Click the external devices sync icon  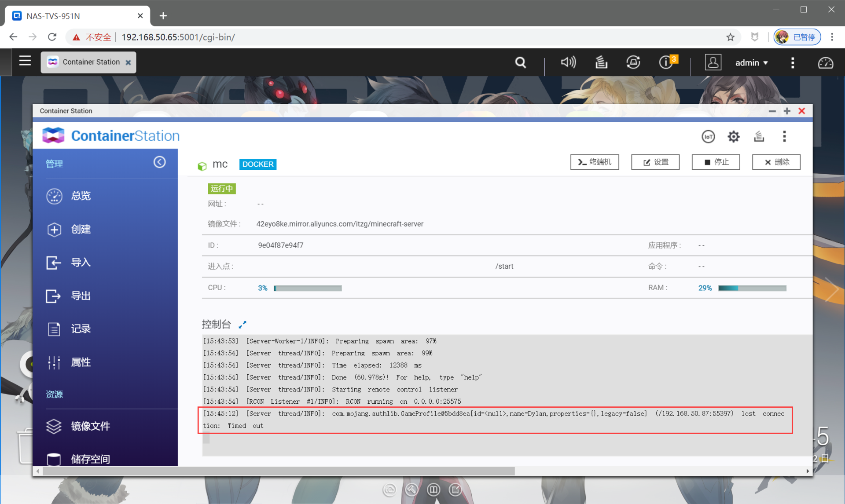[x=633, y=62]
